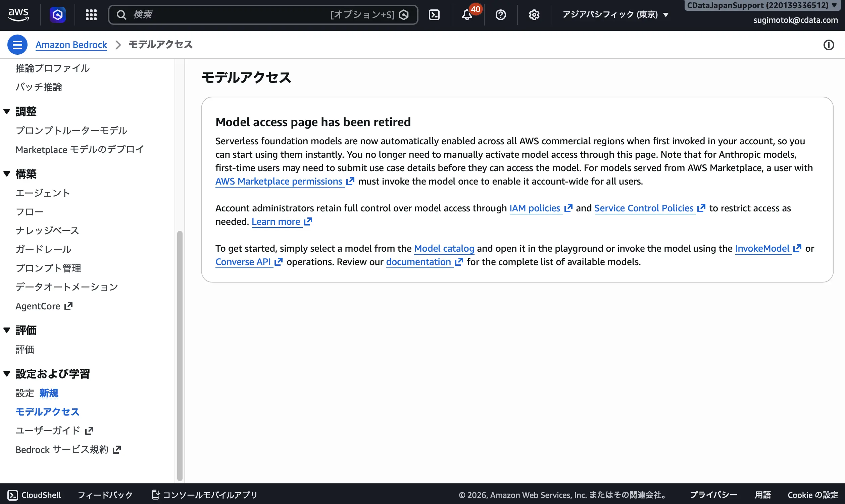Image resolution: width=845 pixels, height=504 pixels.
Task: Open エージェント in the sidebar
Action: (43, 193)
